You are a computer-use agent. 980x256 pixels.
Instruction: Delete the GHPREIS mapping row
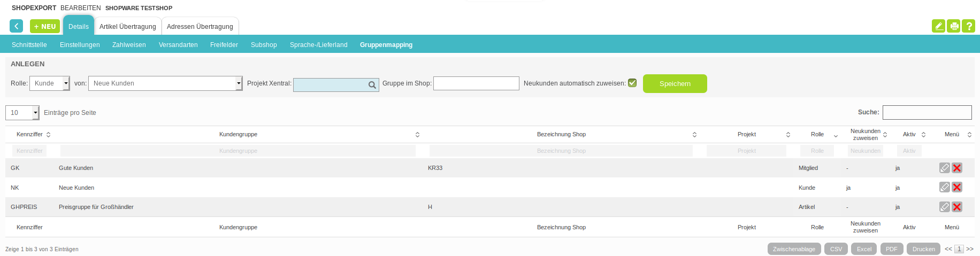click(957, 207)
